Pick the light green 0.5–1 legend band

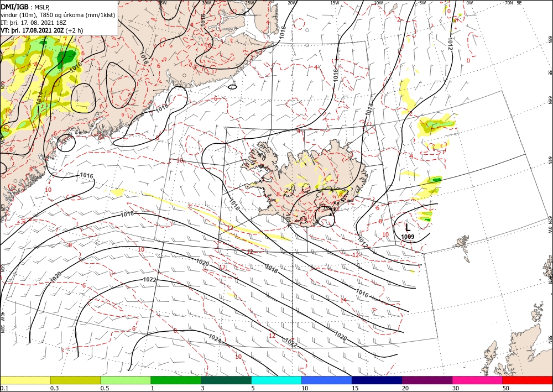(x=126, y=380)
